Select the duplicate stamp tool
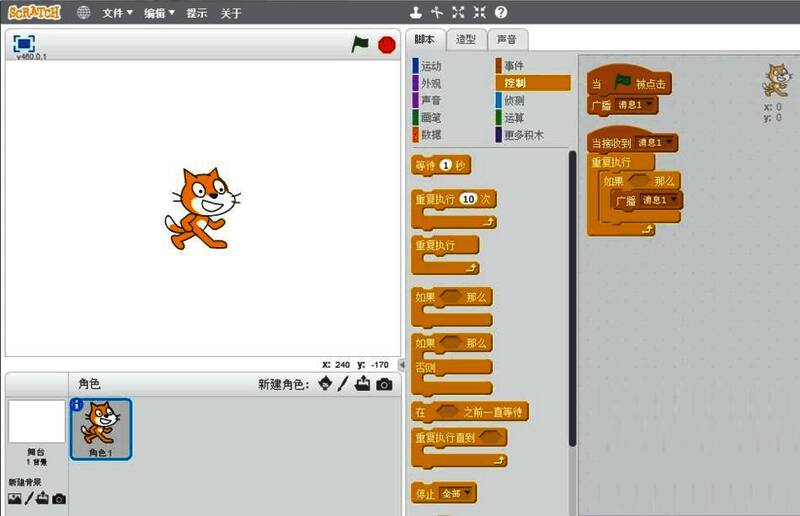Image resolution: width=800 pixels, height=516 pixels. (414, 13)
